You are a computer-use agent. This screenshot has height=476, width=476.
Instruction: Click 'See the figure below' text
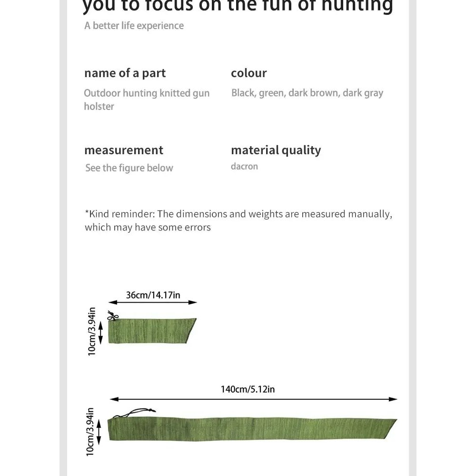tap(129, 168)
